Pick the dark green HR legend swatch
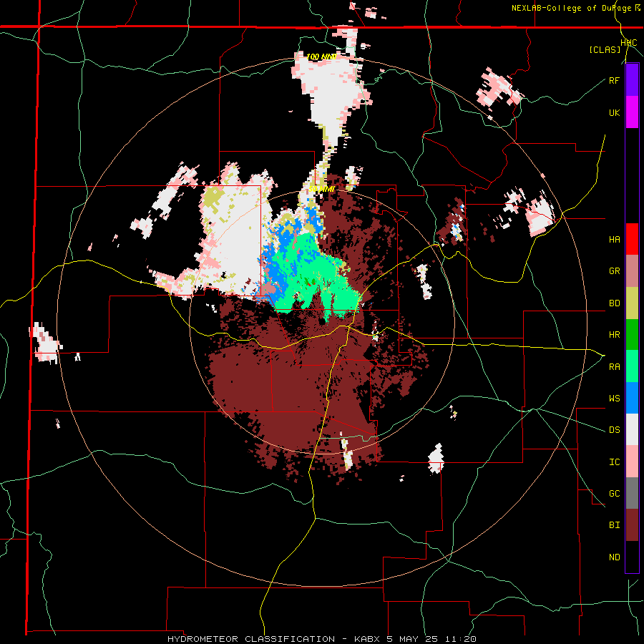Screen dimensions: 644x644 (632, 335)
